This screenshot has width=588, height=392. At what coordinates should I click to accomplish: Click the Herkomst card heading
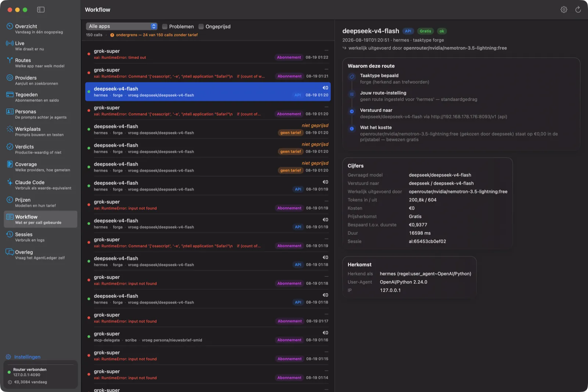tap(359, 264)
